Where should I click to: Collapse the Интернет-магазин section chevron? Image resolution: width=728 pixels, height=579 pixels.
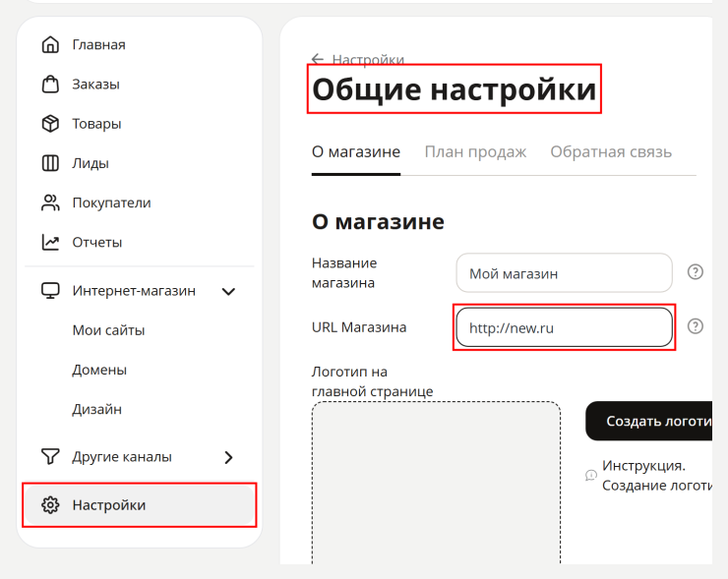(x=228, y=291)
